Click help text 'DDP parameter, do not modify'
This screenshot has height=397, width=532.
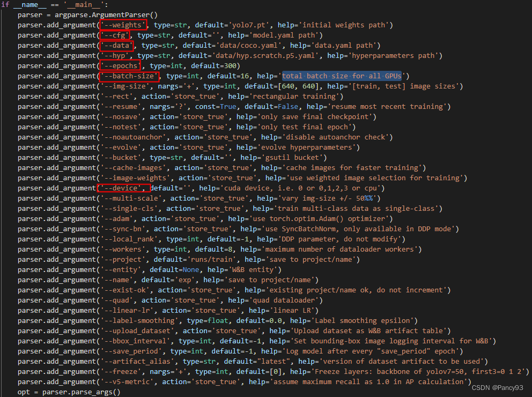339,239
